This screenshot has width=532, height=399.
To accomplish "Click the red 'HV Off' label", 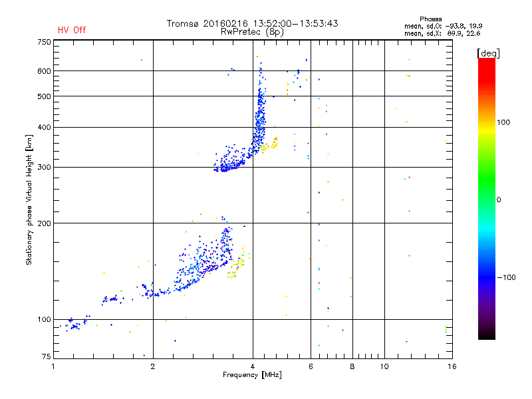I will click(72, 30).
